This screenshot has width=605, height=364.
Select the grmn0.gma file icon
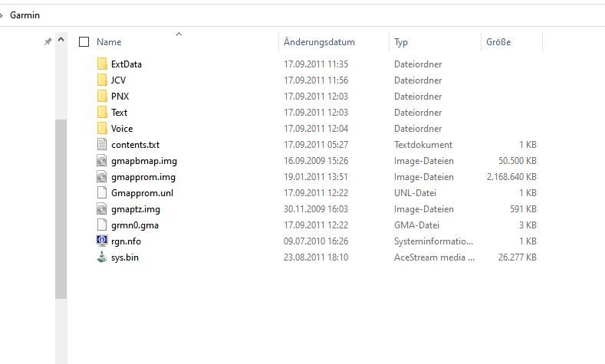pos(102,225)
